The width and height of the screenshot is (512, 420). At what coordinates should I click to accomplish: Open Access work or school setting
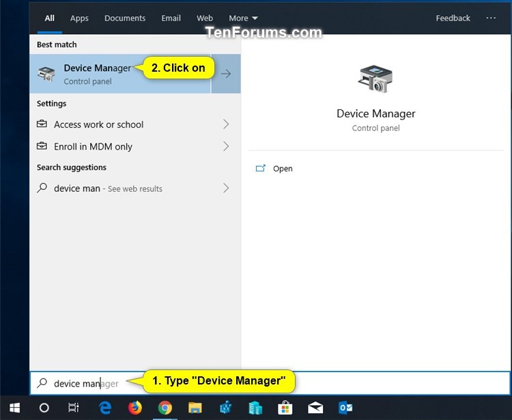(x=135, y=124)
